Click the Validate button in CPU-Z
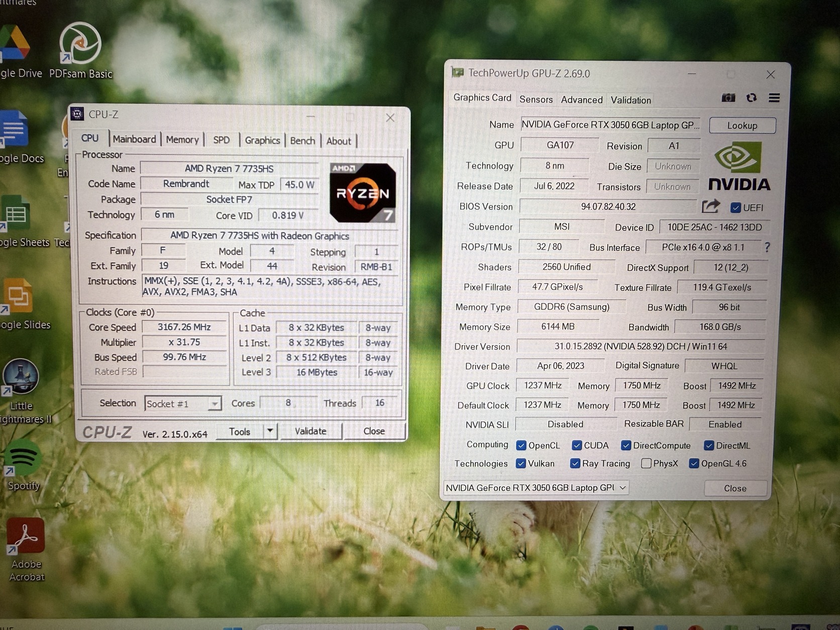Screen dimensions: 840x630 point(310,431)
